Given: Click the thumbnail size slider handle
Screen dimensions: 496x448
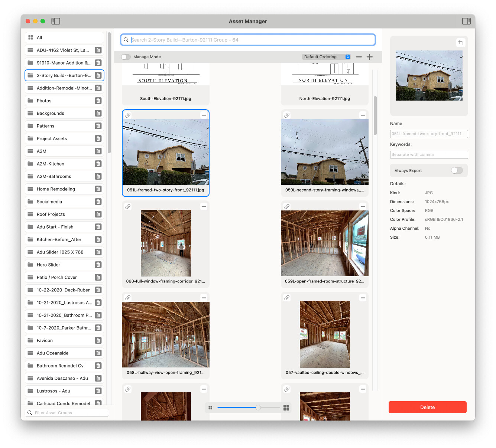Looking at the screenshot, I should [x=258, y=408].
